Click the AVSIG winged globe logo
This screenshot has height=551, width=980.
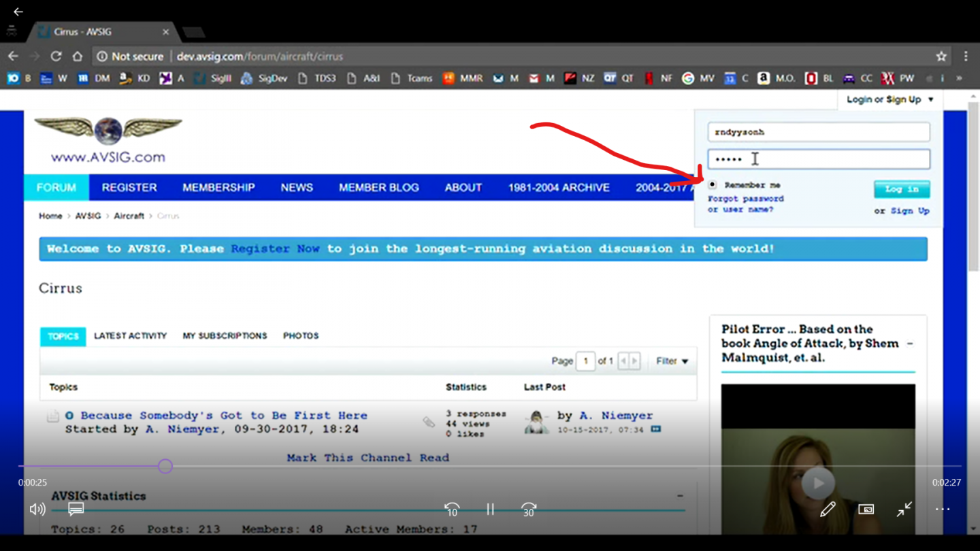click(x=108, y=139)
